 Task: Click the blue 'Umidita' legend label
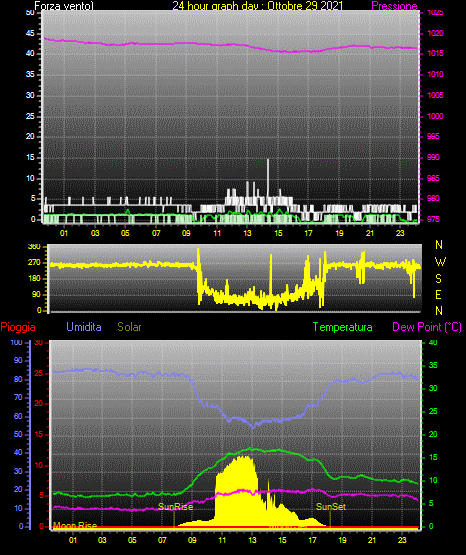click(x=84, y=326)
